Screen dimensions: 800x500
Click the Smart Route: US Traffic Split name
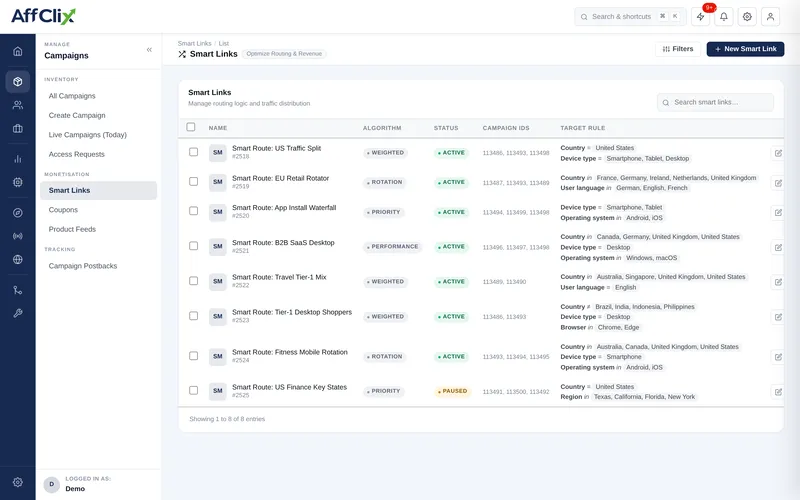click(x=277, y=148)
